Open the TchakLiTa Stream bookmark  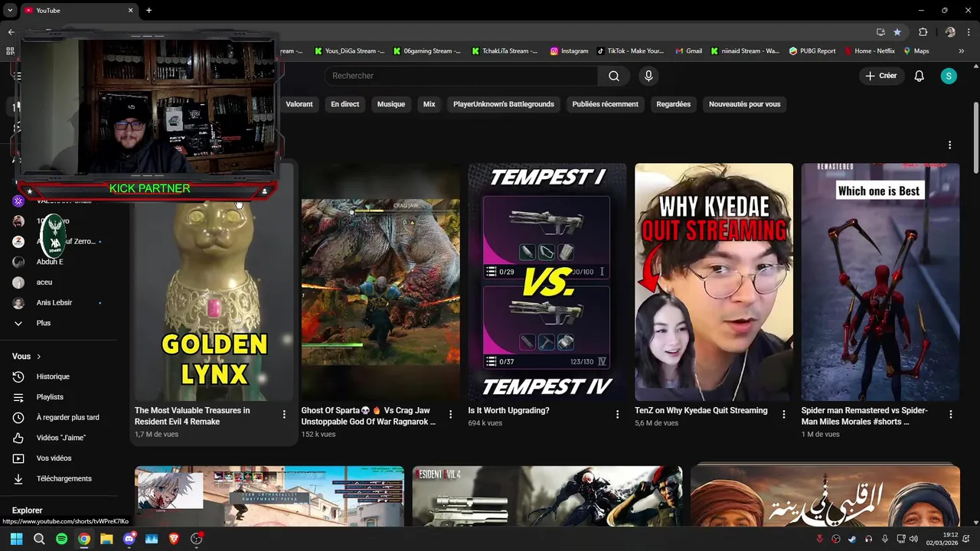505,51
